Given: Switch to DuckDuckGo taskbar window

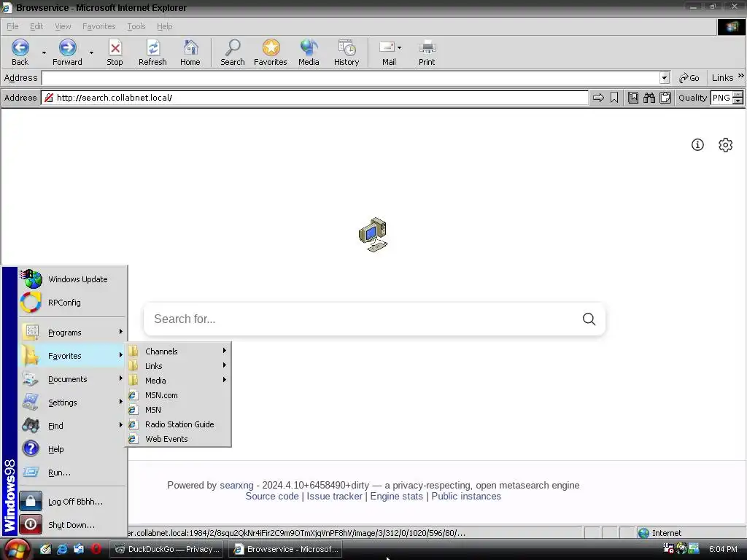Looking at the screenshot, I should tap(167, 549).
